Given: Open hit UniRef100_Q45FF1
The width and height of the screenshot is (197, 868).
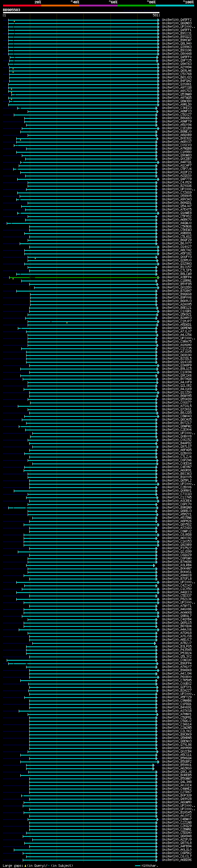Looking at the screenshot, I should pos(177,30).
